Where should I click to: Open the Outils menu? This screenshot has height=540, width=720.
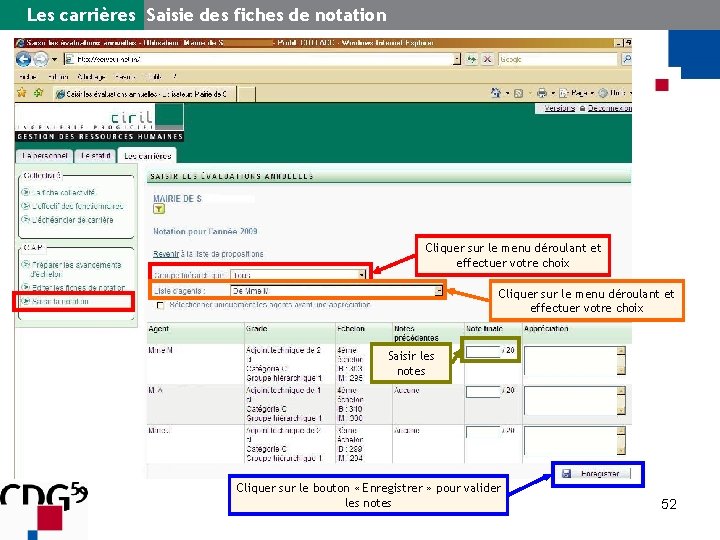tap(154, 77)
